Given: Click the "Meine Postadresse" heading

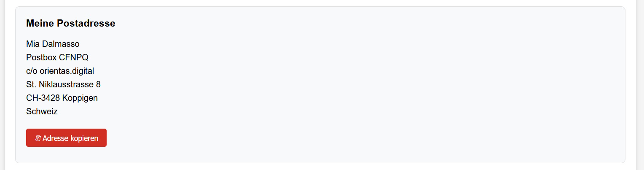Looking at the screenshot, I should 70,24.
